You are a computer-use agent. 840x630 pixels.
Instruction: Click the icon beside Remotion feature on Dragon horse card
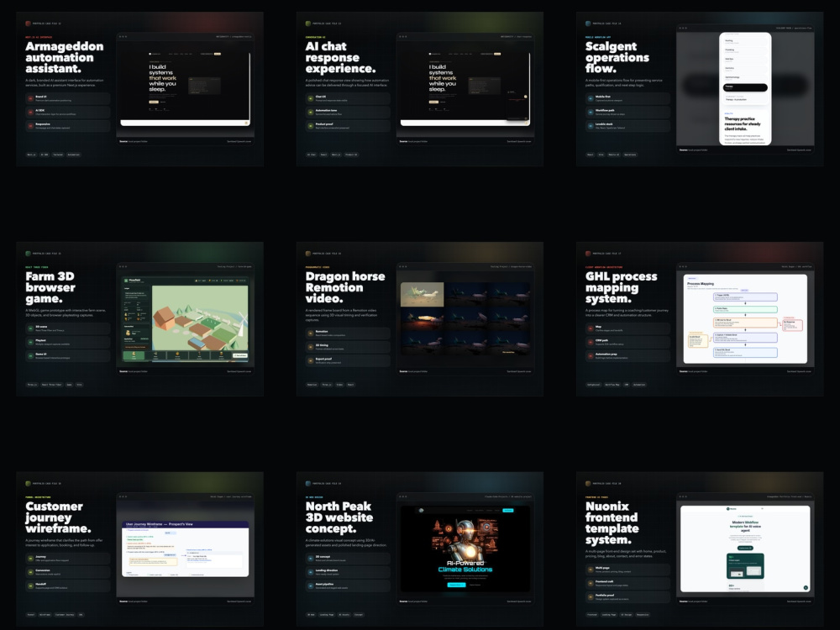click(x=311, y=333)
